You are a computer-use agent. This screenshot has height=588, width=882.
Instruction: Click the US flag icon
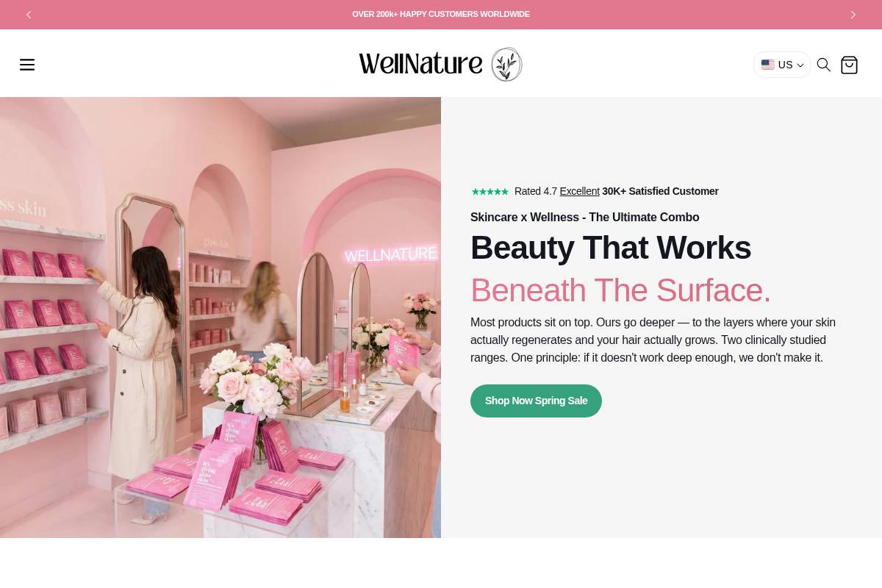pos(768,65)
